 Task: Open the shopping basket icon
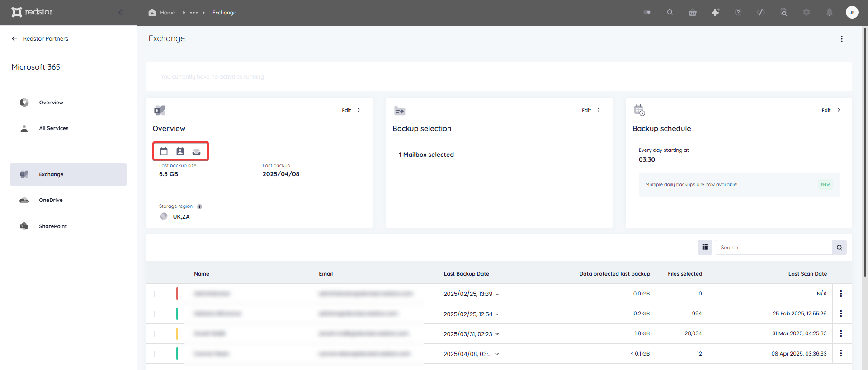[x=693, y=13]
